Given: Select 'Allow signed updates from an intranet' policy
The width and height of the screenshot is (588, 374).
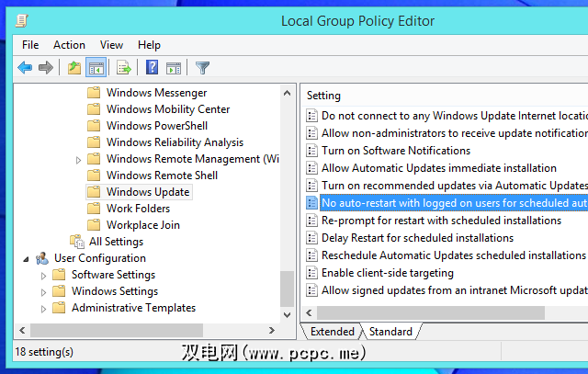Looking at the screenshot, I should (455, 290).
